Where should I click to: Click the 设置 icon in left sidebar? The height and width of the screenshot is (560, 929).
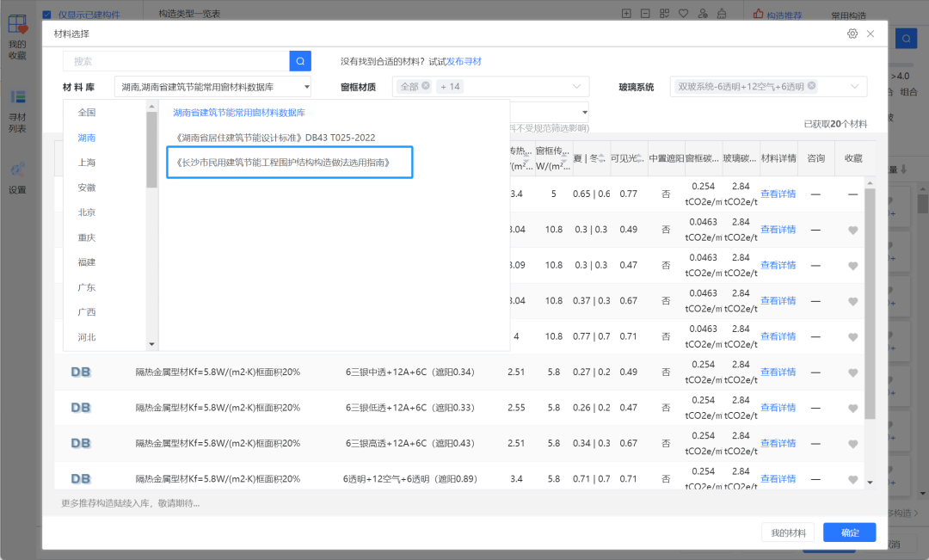point(17,178)
